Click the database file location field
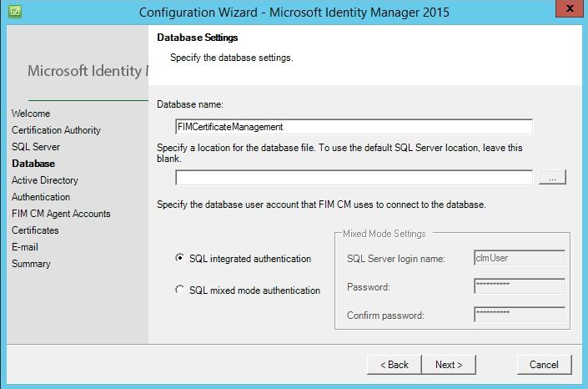588x389 pixels. [354, 177]
